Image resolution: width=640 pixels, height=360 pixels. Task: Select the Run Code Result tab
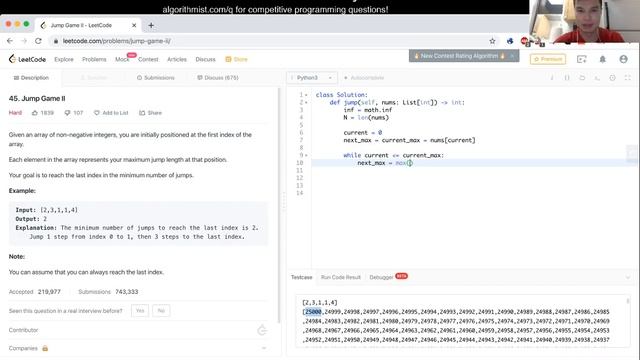pos(341,277)
